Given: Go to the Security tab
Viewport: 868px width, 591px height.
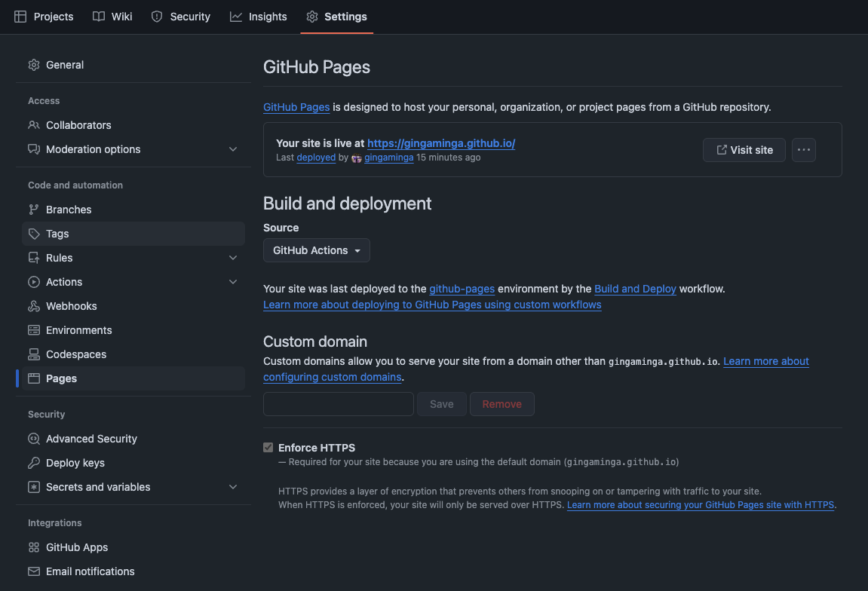Looking at the screenshot, I should coord(181,17).
